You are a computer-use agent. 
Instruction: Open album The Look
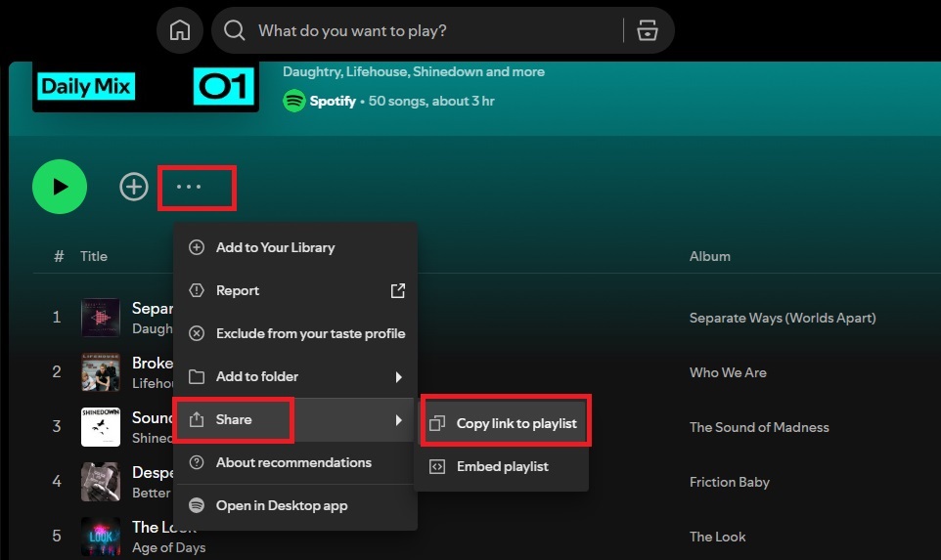tap(717, 537)
